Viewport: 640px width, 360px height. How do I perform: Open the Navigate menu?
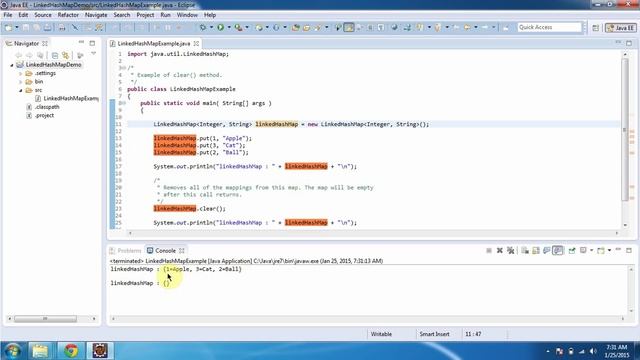[x=96, y=15]
